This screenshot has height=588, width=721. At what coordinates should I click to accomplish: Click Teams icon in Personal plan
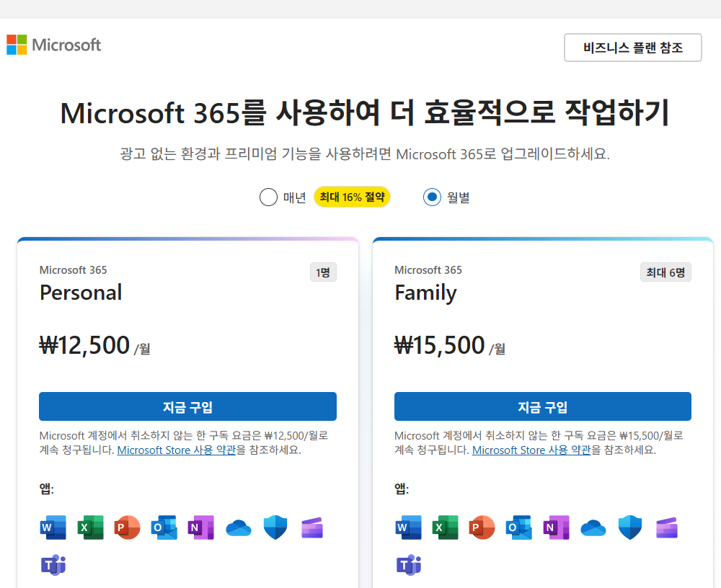53,564
